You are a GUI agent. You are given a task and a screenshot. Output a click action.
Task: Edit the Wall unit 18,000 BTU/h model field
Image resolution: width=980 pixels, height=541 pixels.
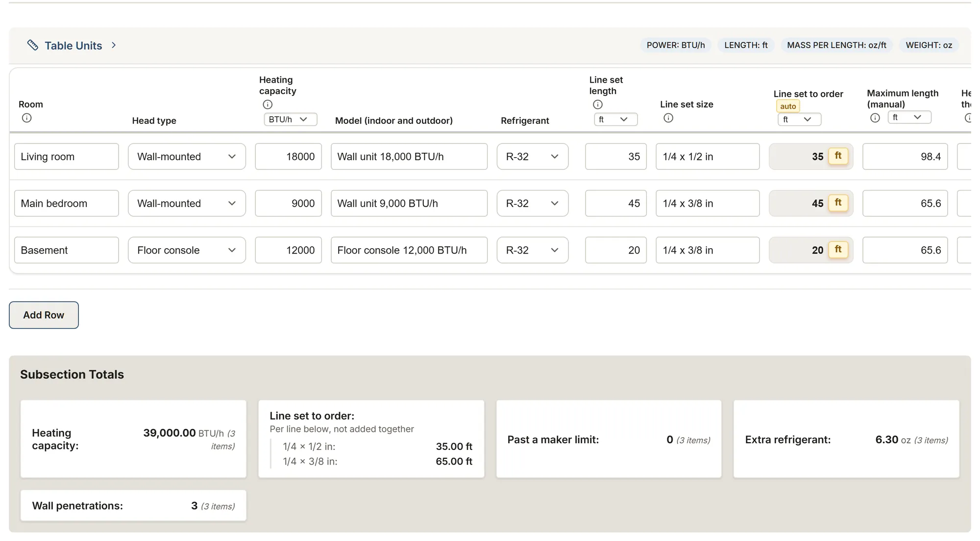tap(409, 157)
